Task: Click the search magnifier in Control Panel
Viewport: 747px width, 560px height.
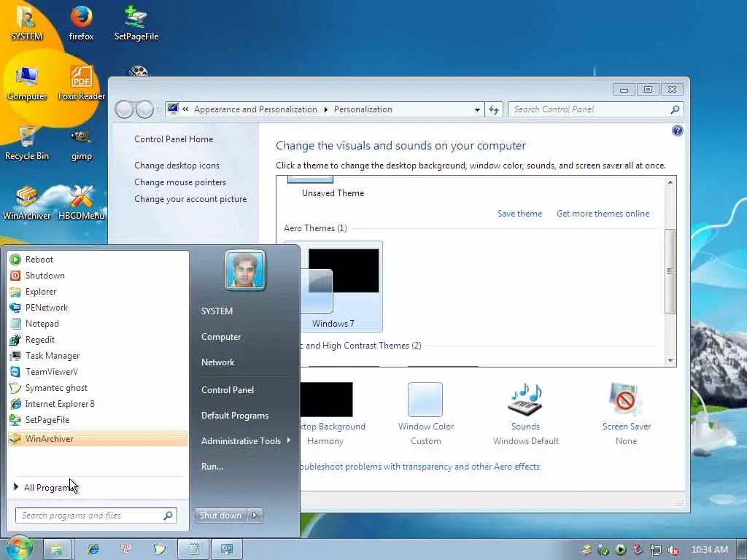Action: pyautogui.click(x=675, y=109)
